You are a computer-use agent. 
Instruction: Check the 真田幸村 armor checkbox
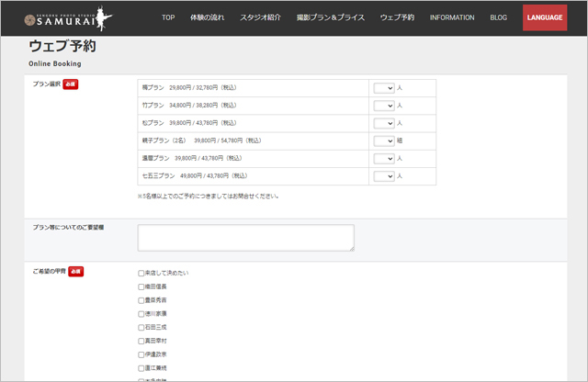point(141,342)
